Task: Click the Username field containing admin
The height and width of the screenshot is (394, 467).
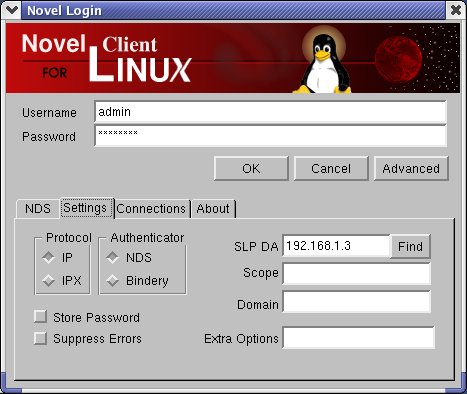Action: coord(270,112)
